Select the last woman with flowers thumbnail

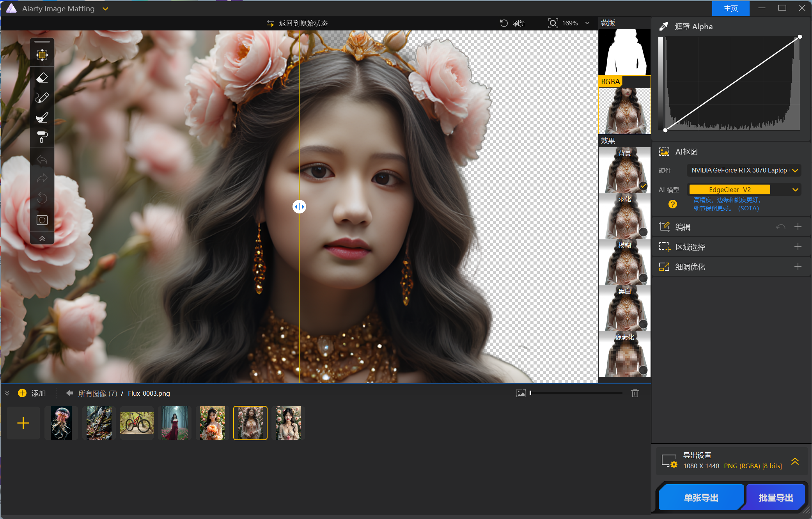coord(288,423)
